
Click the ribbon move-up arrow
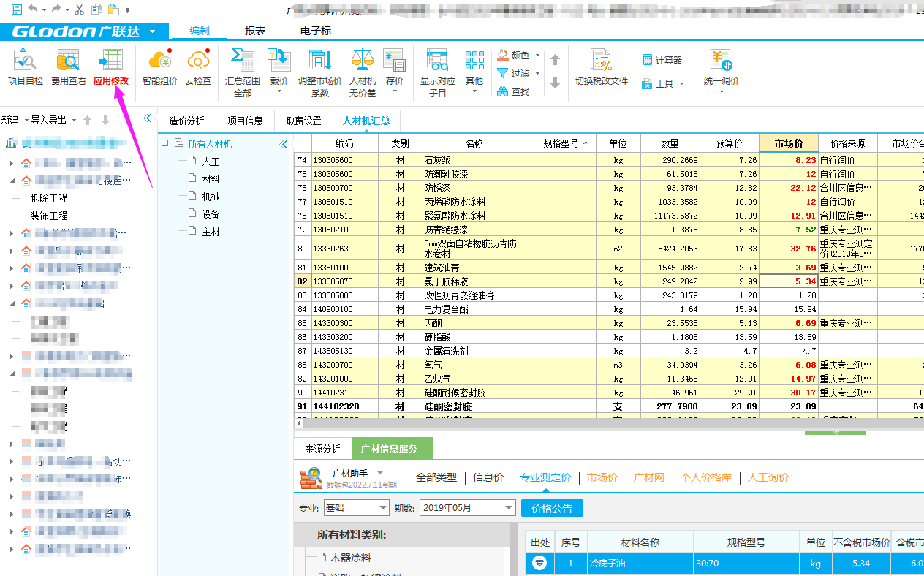555,60
